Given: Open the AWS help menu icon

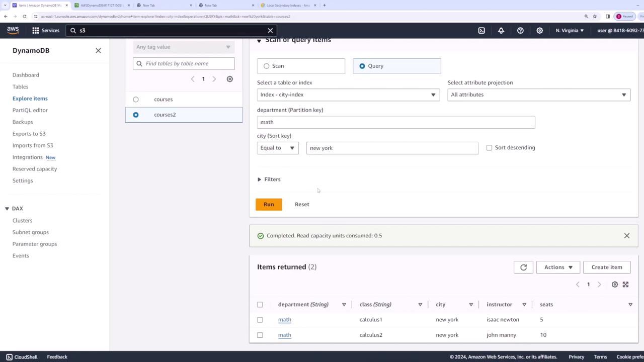Looking at the screenshot, I should tap(520, 31).
